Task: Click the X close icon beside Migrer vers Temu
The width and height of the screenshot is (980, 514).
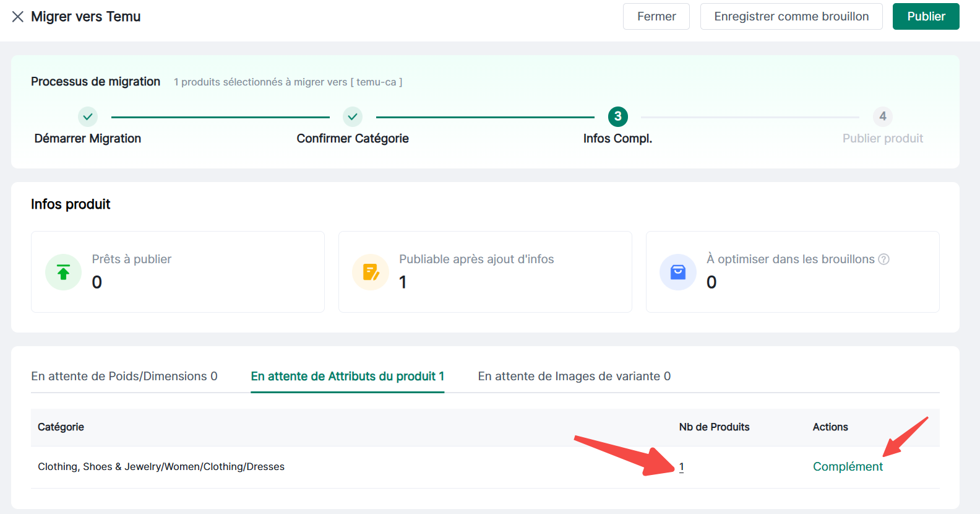Action: (x=18, y=17)
